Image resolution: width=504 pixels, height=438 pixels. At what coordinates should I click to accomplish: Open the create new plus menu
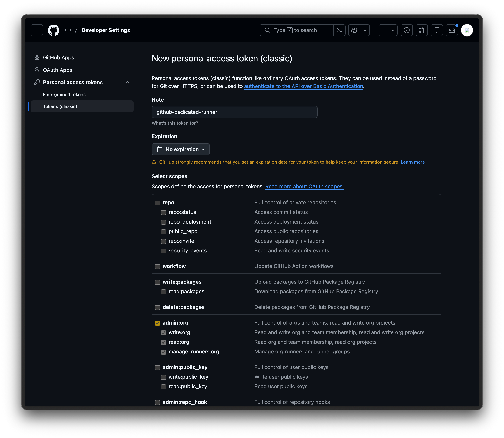coord(388,30)
